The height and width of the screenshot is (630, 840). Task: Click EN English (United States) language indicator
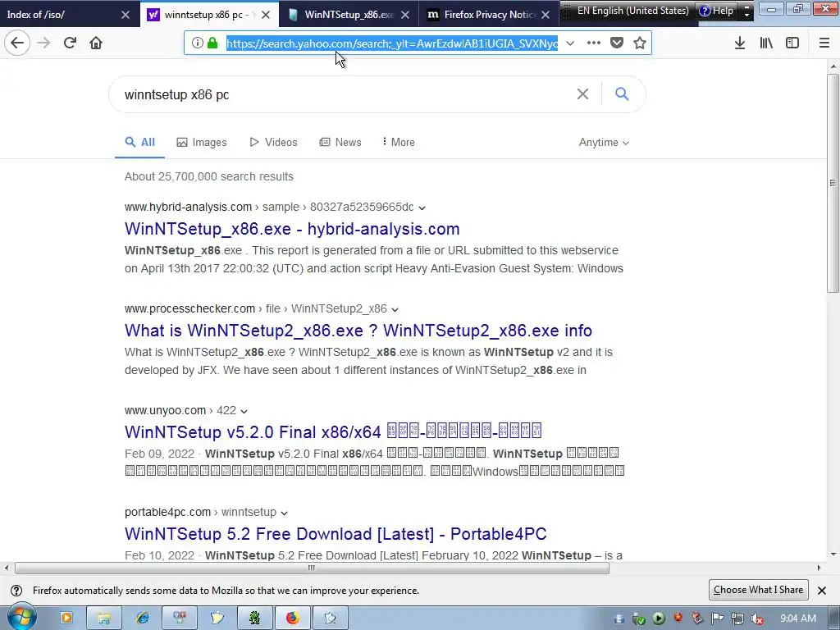pyautogui.click(x=632, y=11)
